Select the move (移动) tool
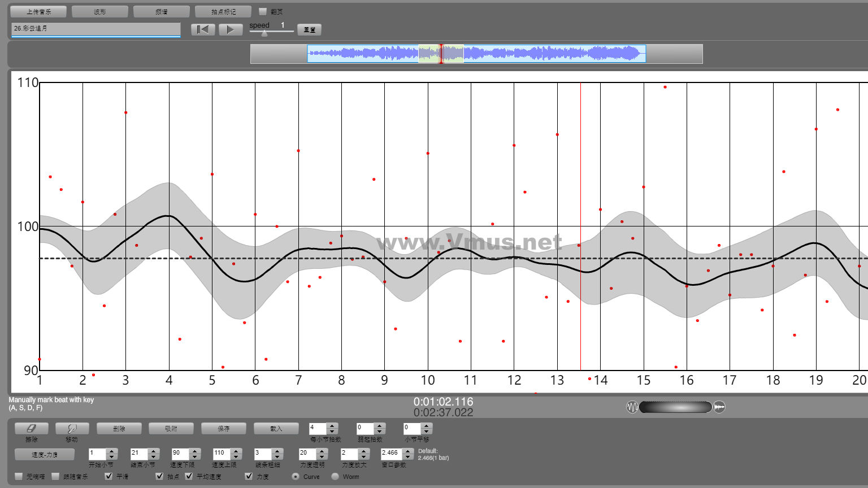The width and height of the screenshot is (868, 488). pyautogui.click(x=72, y=429)
